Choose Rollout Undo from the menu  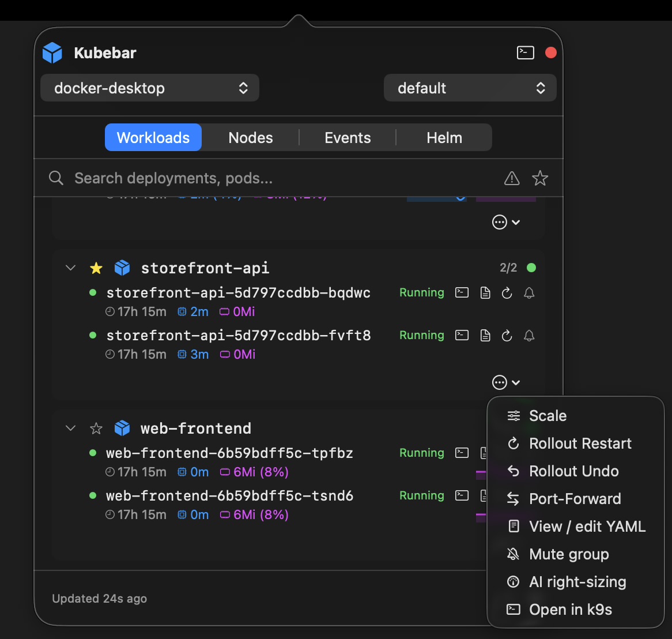tap(576, 471)
